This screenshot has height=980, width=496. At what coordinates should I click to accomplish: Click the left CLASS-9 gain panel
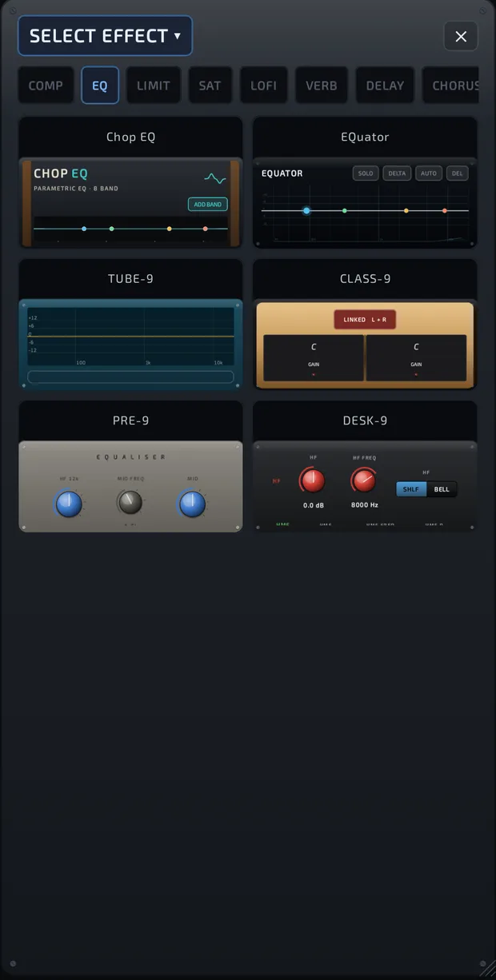pyautogui.click(x=314, y=357)
